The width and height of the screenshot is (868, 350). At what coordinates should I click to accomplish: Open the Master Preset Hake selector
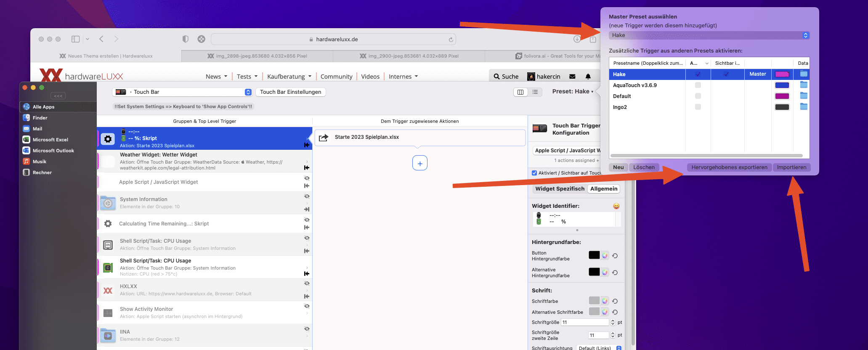(x=709, y=35)
